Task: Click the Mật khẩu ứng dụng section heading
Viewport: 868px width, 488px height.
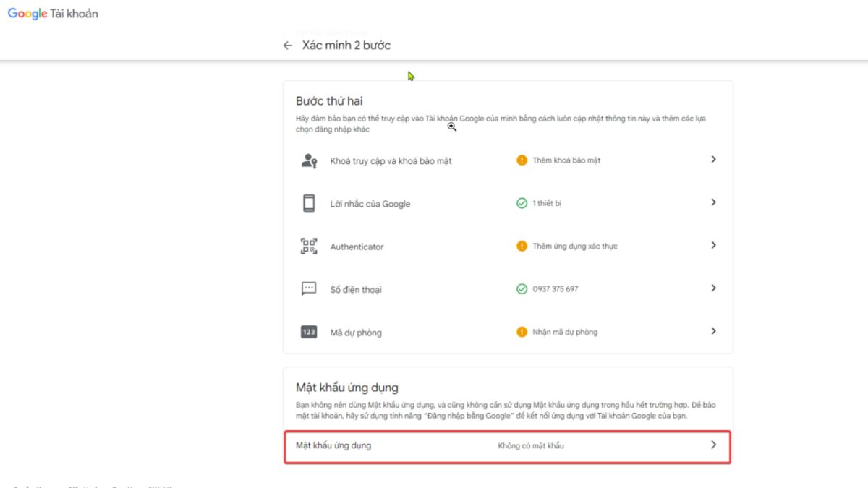Action: 347,388
